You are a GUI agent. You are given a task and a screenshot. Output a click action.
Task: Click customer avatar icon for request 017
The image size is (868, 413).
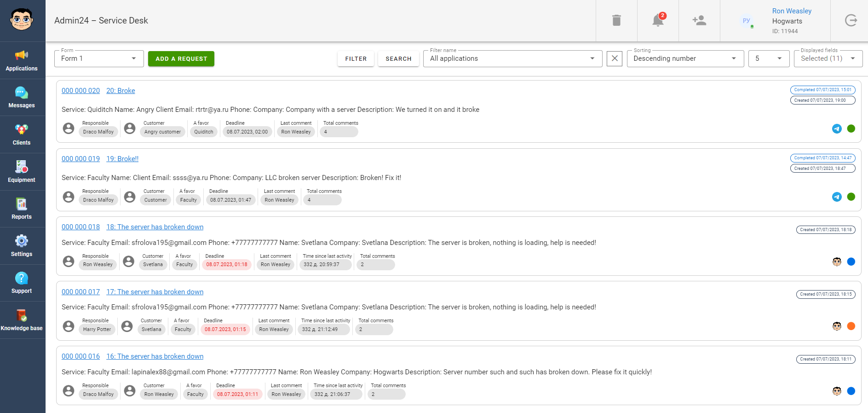pyautogui.click(x=127, y=326)
